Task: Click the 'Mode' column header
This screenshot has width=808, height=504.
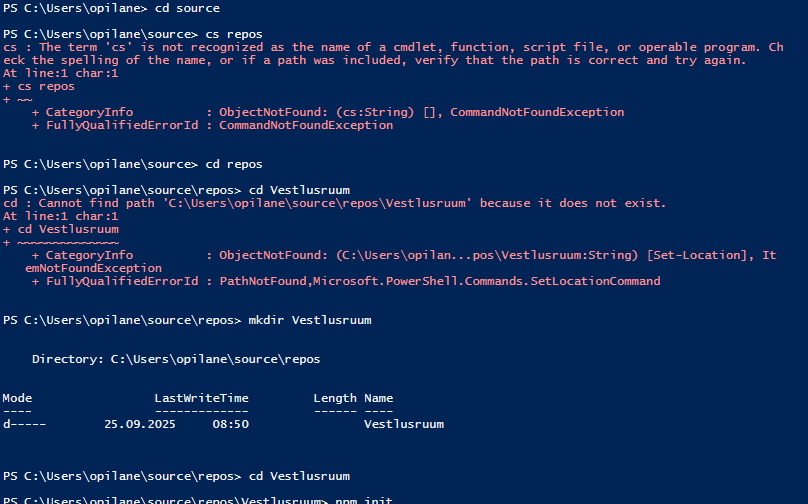Action: (17, 398)
